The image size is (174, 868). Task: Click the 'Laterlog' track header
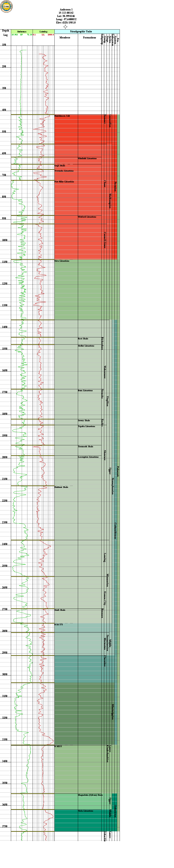coord(43,32)
